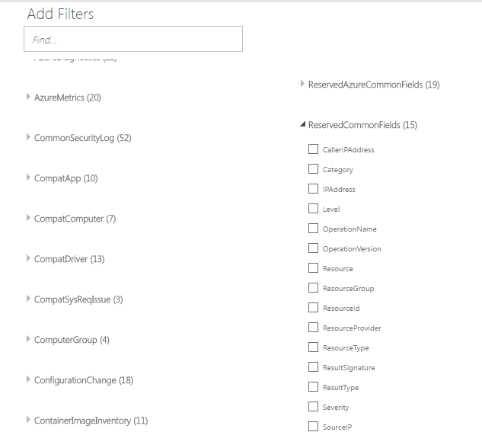Select the Level filter checkbox
This screenshot has width=482, height=448.
[314, 209]
